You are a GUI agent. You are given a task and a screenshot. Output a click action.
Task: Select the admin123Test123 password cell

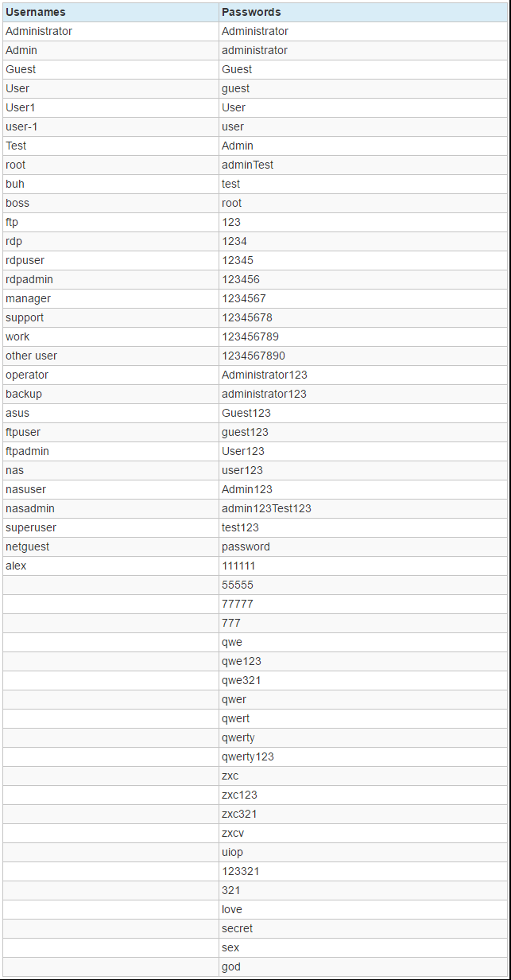pos(266,508)
